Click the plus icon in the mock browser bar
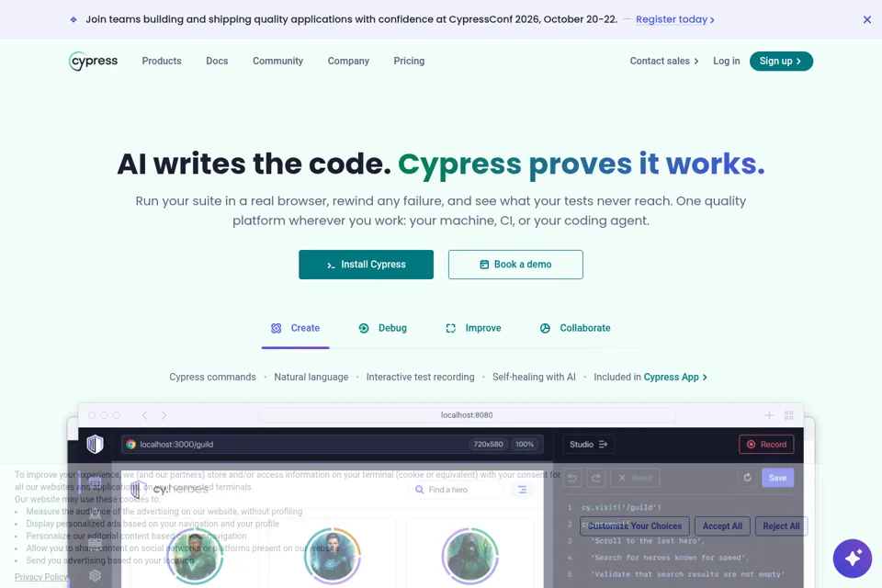This screenshot has width=882, height=588. click(769, 415)
